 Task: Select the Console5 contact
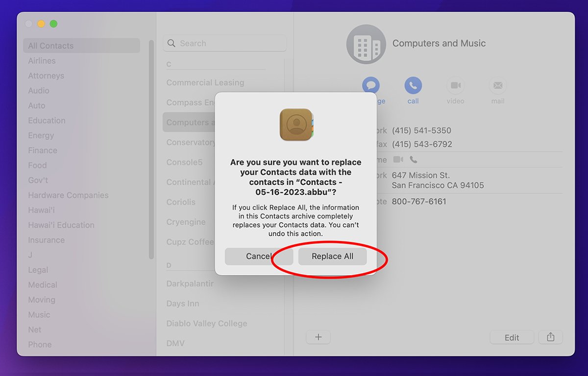pyautogui.click(x=184, y=162)
